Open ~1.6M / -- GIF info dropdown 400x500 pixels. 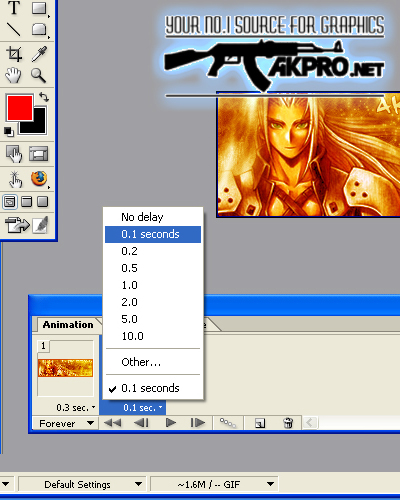(214, 484)
